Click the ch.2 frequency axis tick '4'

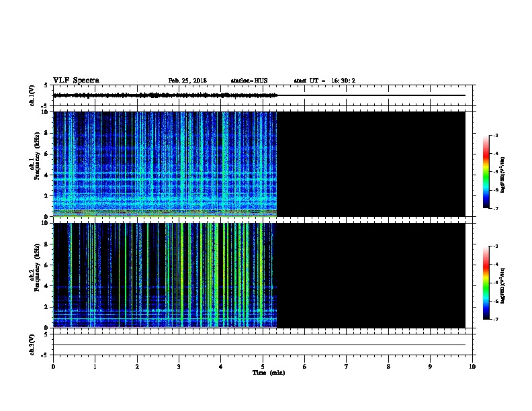pyautogui.click(x=46, y=286)
